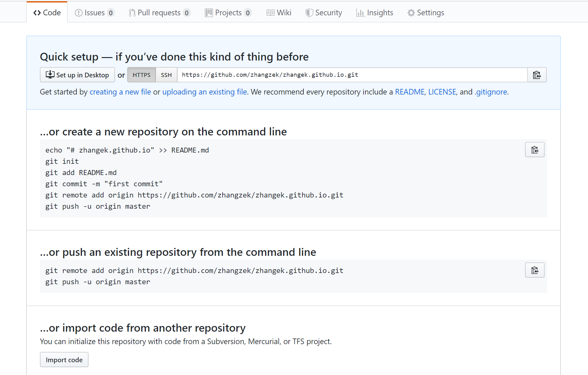Follow the 'creating a new file' link
This screenshot has width=588, height=375.
pyautogui.click(x=120, y=92)
